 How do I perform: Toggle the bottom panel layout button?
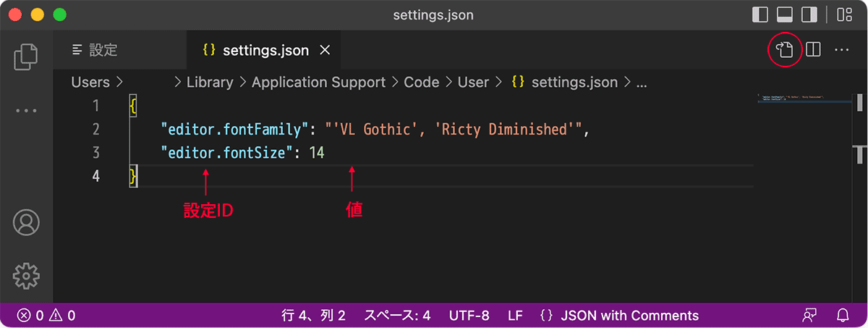point(785,14)
